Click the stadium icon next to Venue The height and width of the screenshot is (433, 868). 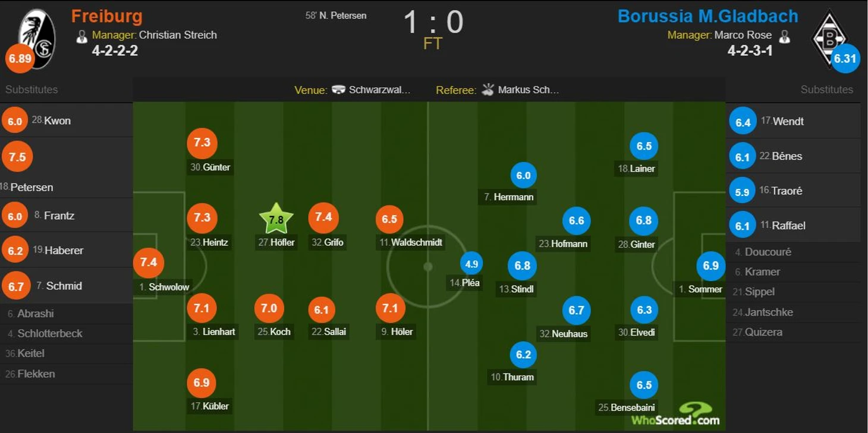click(x=338, y=90)
